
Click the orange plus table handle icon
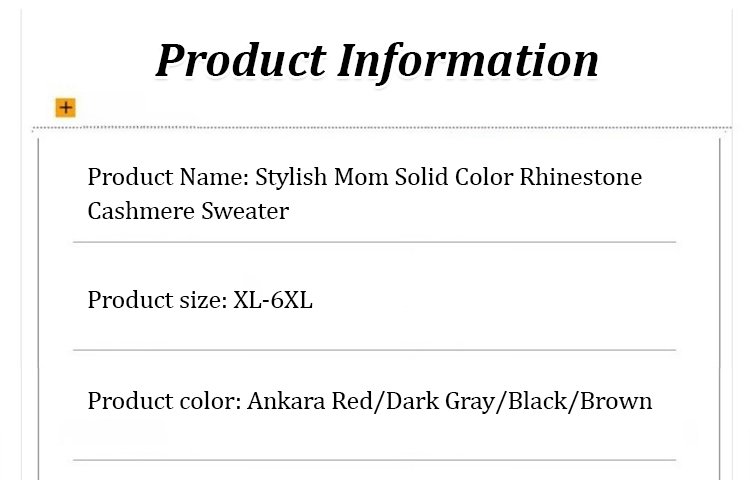(66, 107)
